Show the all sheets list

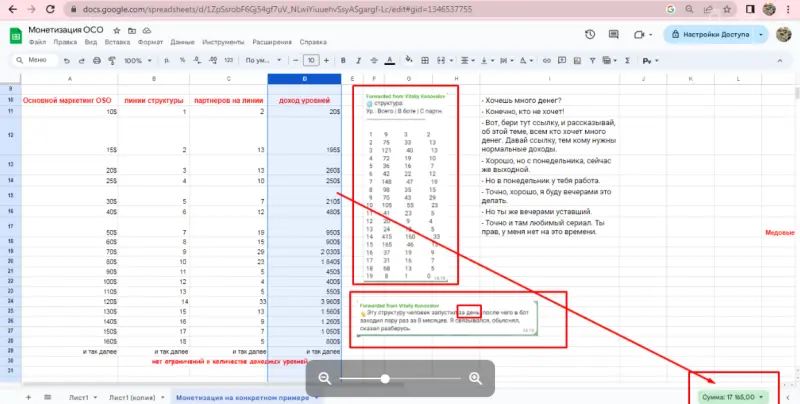pos(47,397)
